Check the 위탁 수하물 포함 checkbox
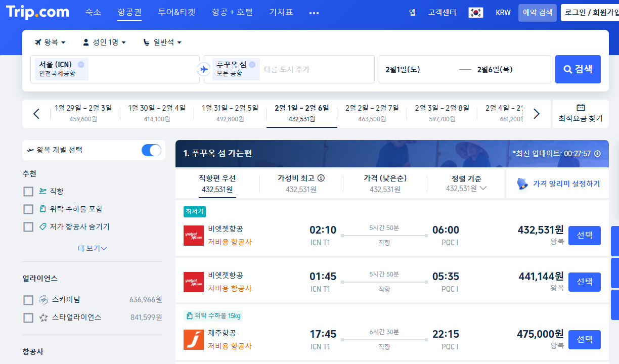 [28, 209]
